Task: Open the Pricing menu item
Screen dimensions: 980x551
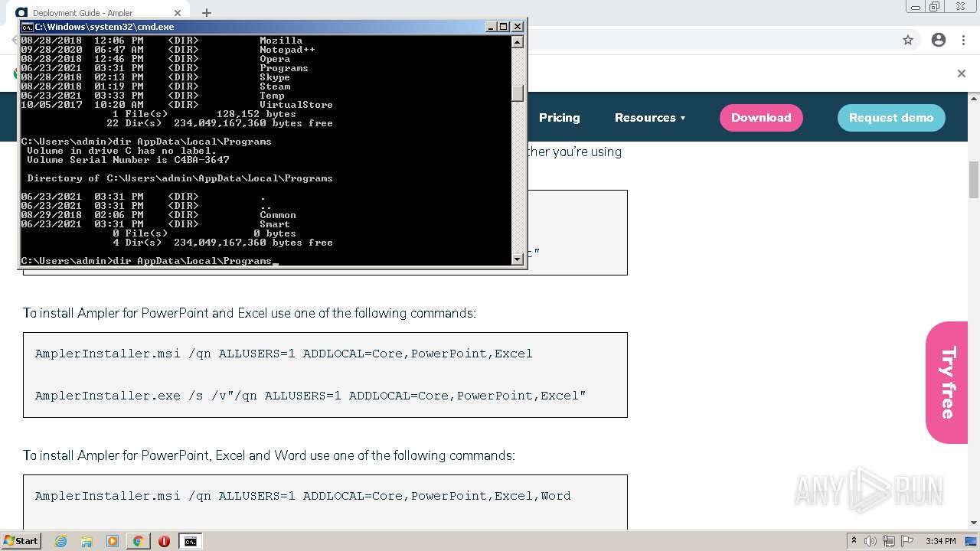Action: (x=559, y=118)
